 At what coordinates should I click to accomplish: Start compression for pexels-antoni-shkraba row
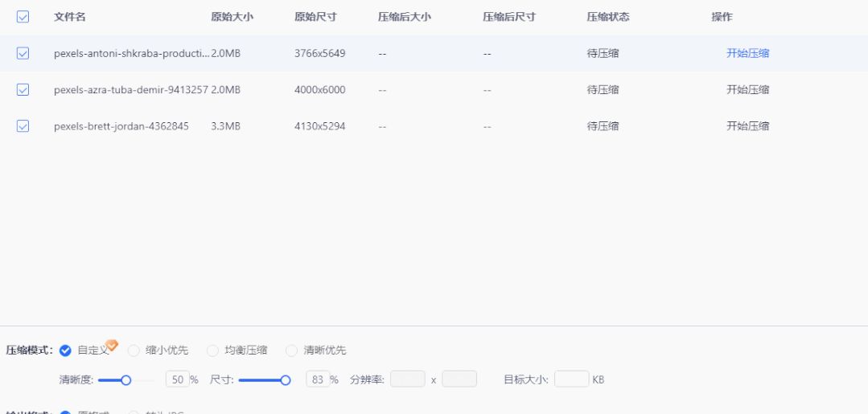point(747,53)
